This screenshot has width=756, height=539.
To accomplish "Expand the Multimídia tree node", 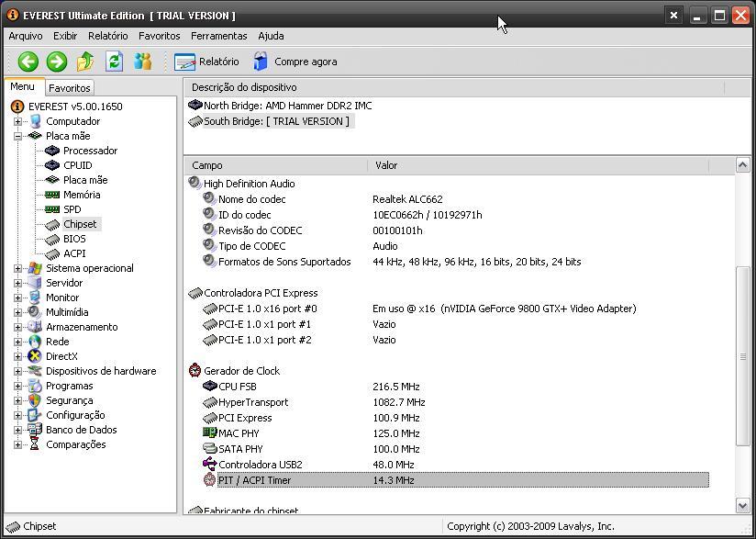I will [17, 312].
